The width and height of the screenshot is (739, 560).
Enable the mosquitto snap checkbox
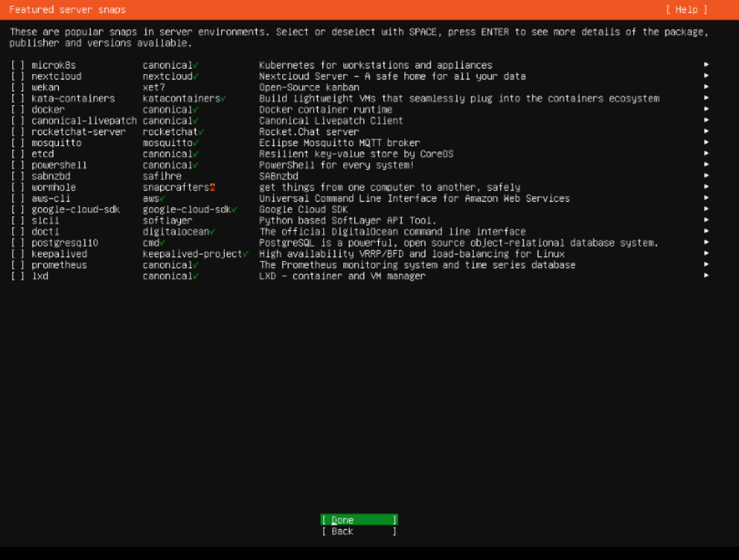tap(18, 143)
